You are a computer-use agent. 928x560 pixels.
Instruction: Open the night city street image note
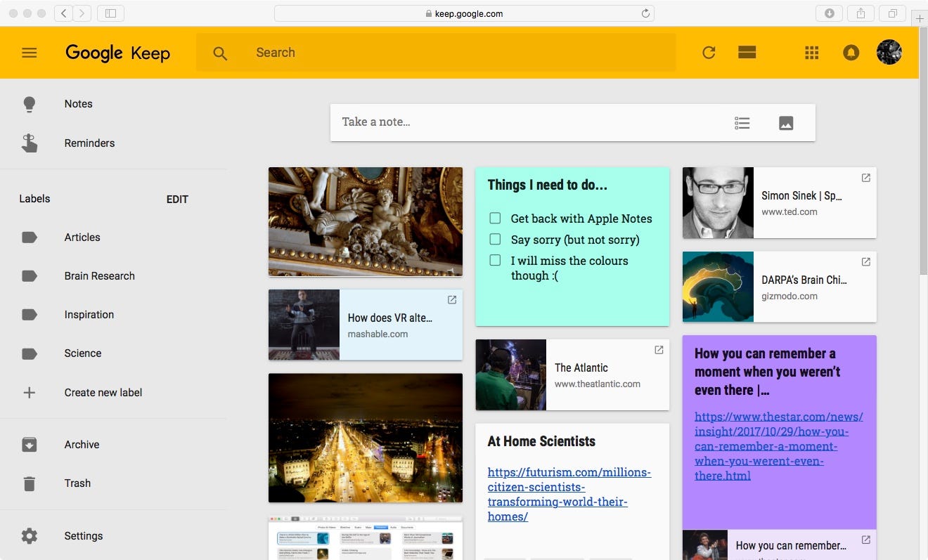366,438
